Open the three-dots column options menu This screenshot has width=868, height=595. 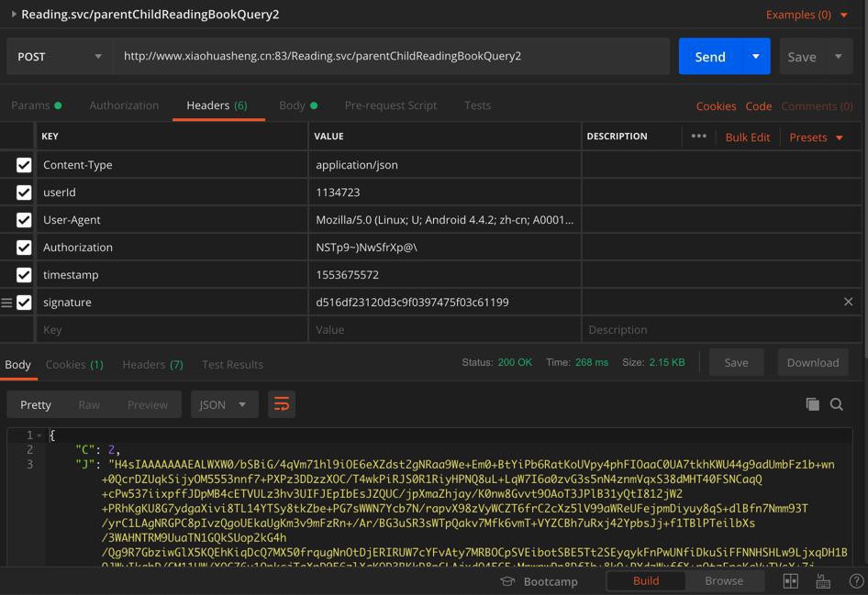698,136
